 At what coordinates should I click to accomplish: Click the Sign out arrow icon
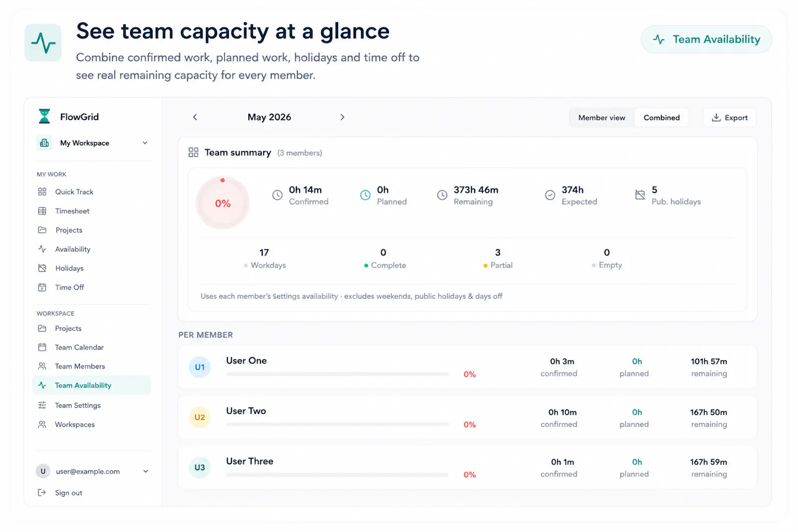coord(42,493)
